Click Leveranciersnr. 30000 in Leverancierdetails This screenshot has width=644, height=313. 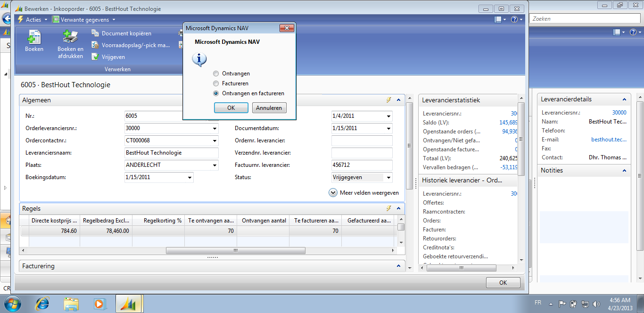pyautogui.click(x=619, y=113)
